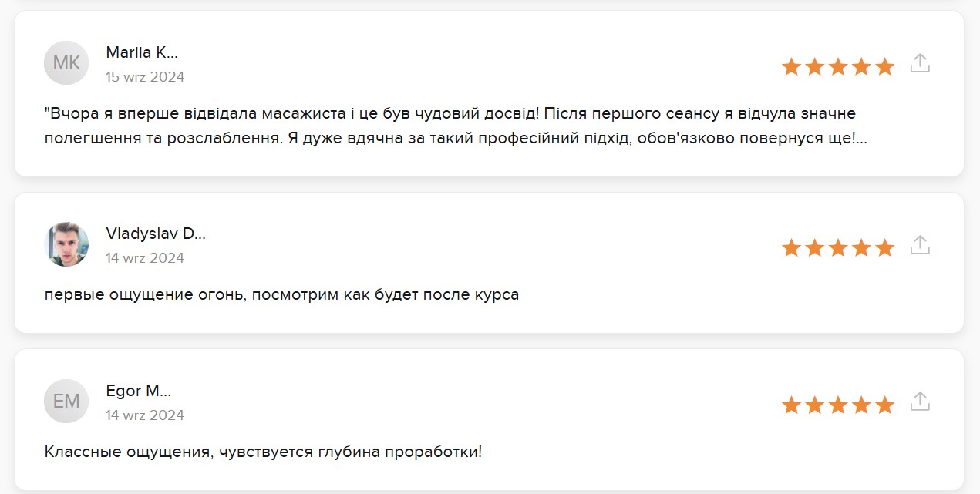
Task: Click the last star in Mariia K.'s rating
Action: [x=885, y=67]
